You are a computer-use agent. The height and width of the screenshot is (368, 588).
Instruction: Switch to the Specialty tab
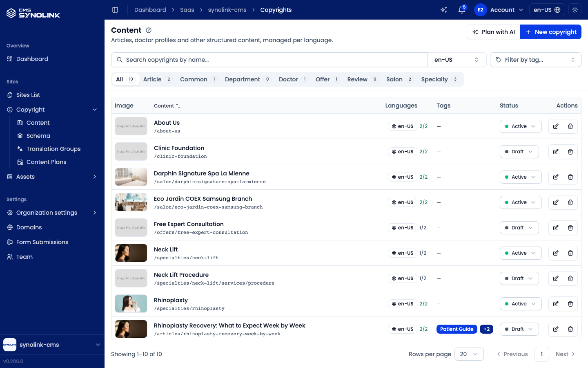click(440, 79)
